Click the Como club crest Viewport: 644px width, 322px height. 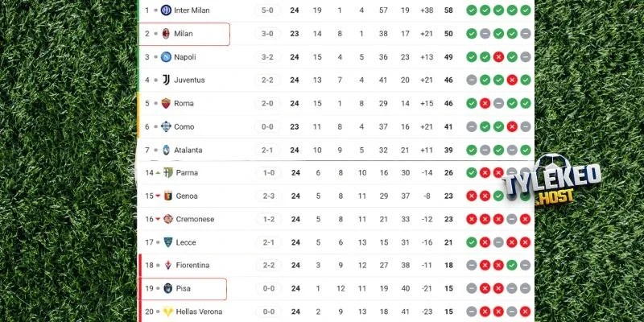[166, 127]
